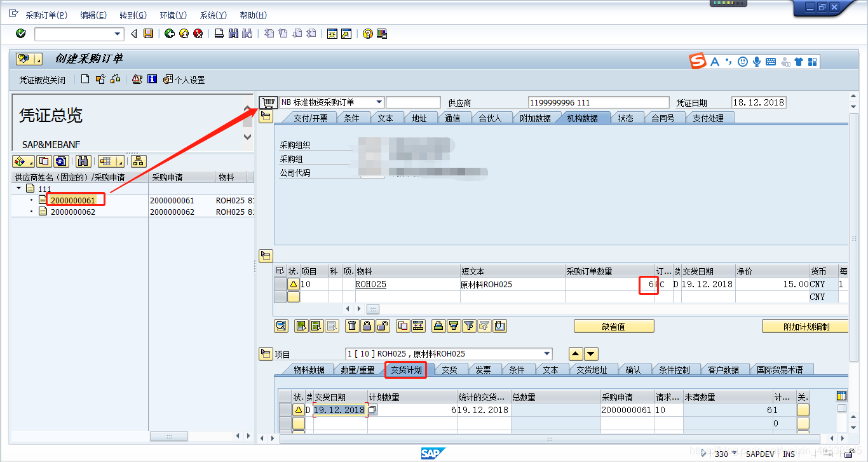The height and width of the screenshot is (462, 868).
Task: Click the green Back arrow icon
Action: coord(169,34)
